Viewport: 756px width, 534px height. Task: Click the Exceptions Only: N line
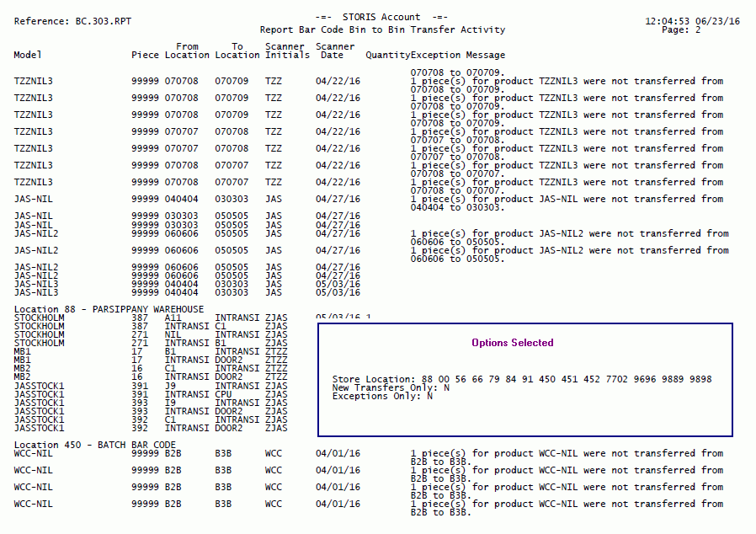point(382,396)
